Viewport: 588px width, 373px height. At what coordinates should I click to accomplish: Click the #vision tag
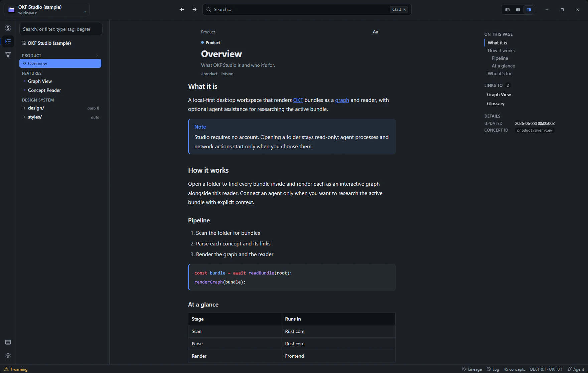[x=227, y=74]
